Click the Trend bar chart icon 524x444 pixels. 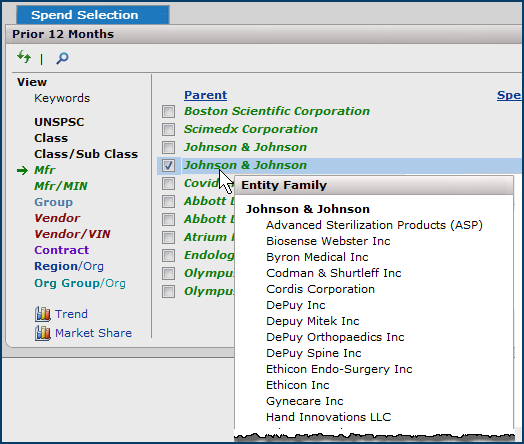coord(43,314)
